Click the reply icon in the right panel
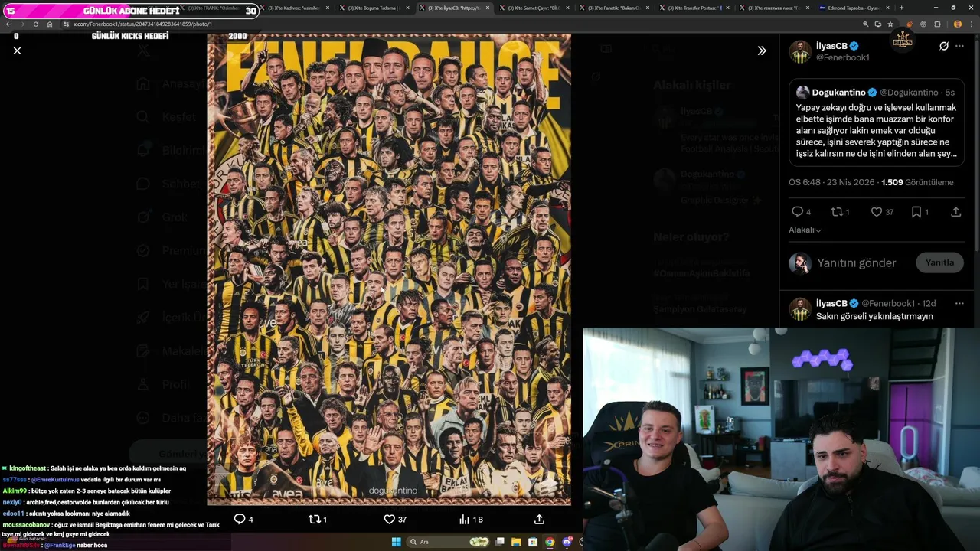980x551 pixels. click(797, 212)
